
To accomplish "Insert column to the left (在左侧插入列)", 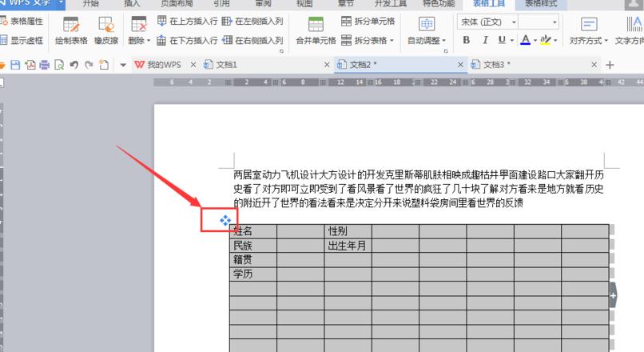I will pyautogui.click(x=252, y=21).
